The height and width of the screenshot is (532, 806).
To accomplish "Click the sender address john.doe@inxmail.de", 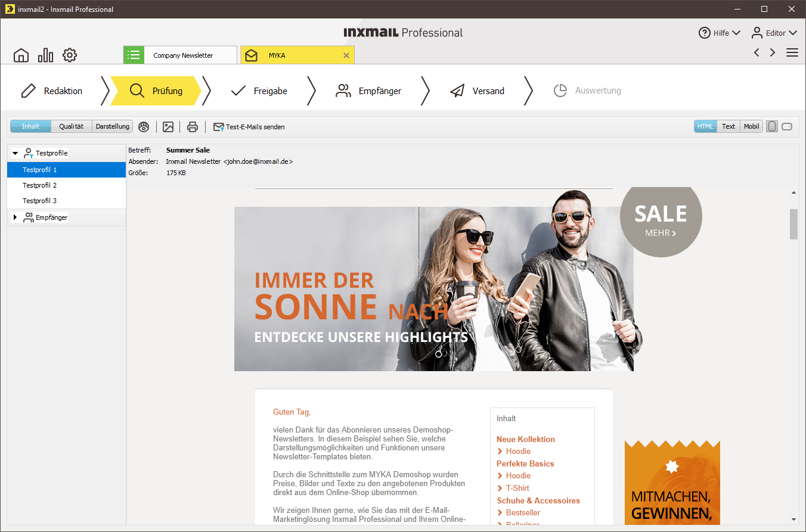I will click(x=258, y=161).
